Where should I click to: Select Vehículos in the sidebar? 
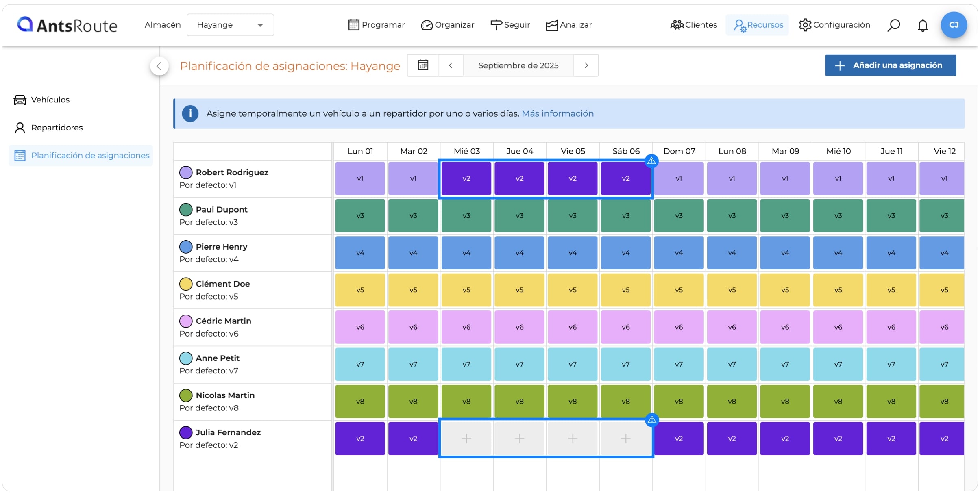tap(41, 100)
